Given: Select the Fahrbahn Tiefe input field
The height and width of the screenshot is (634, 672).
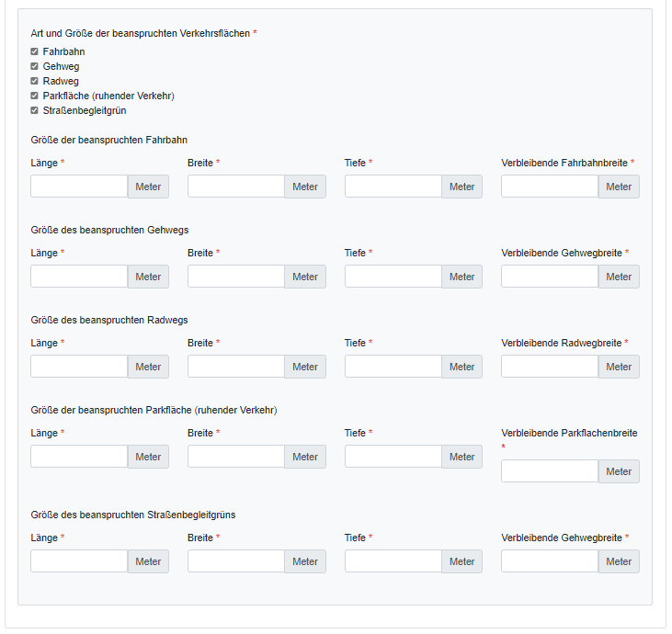Looking at the screenshot, I should click(x=393, y=187).
